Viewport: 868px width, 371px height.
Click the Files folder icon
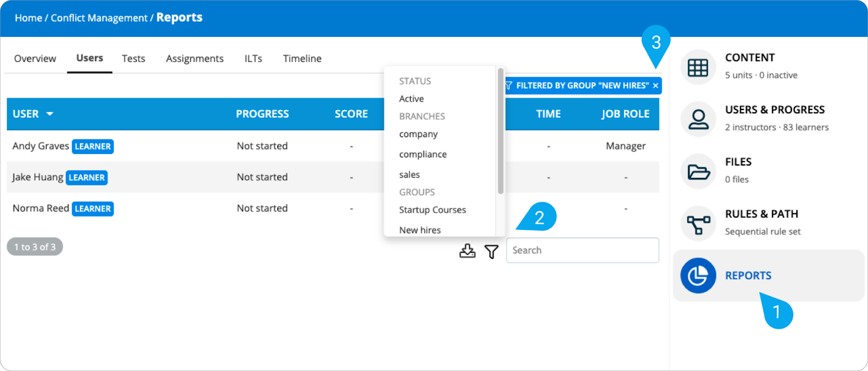tap(698, 171)
